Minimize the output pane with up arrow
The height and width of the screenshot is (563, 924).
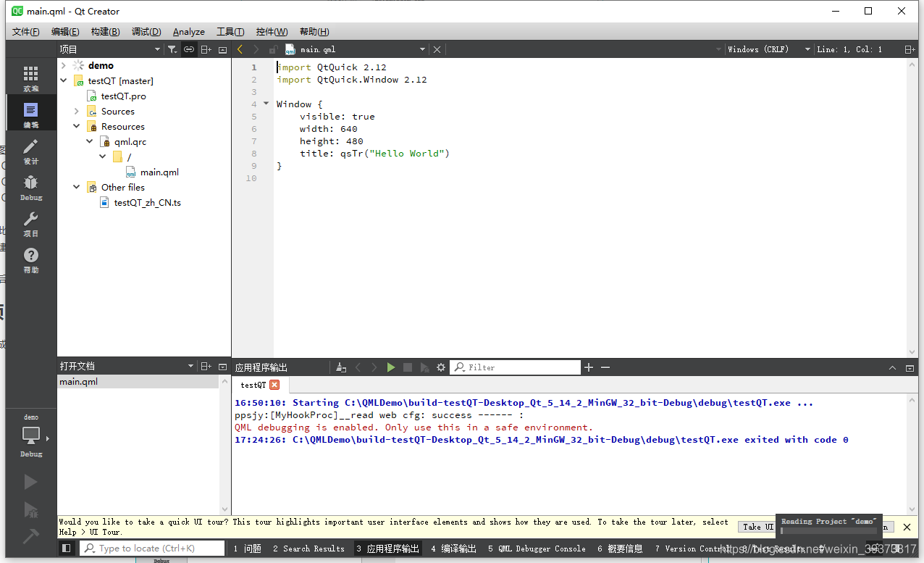(892, 367)
